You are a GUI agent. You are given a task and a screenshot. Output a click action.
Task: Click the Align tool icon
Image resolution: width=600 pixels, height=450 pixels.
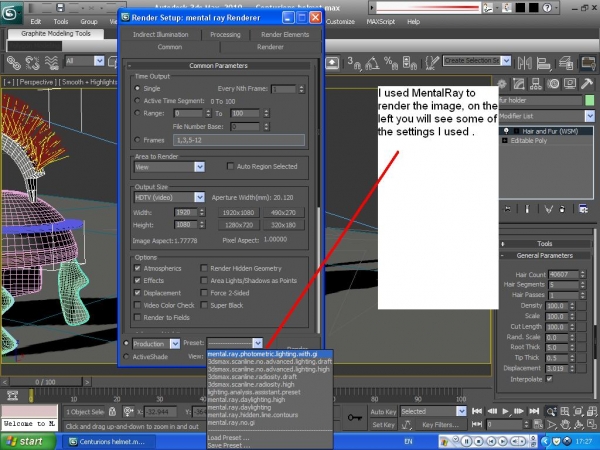pos(543,63)
